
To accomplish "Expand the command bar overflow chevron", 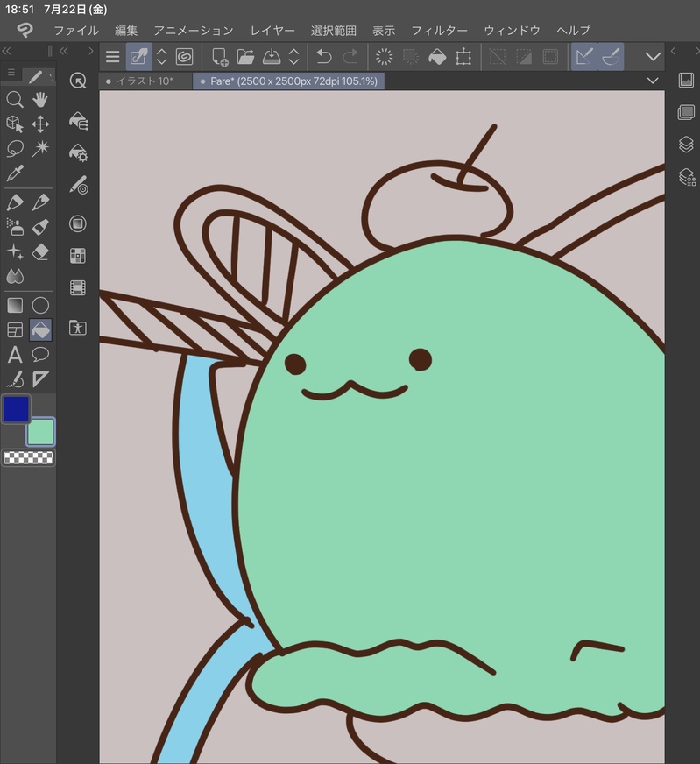I will click(653, 57).
